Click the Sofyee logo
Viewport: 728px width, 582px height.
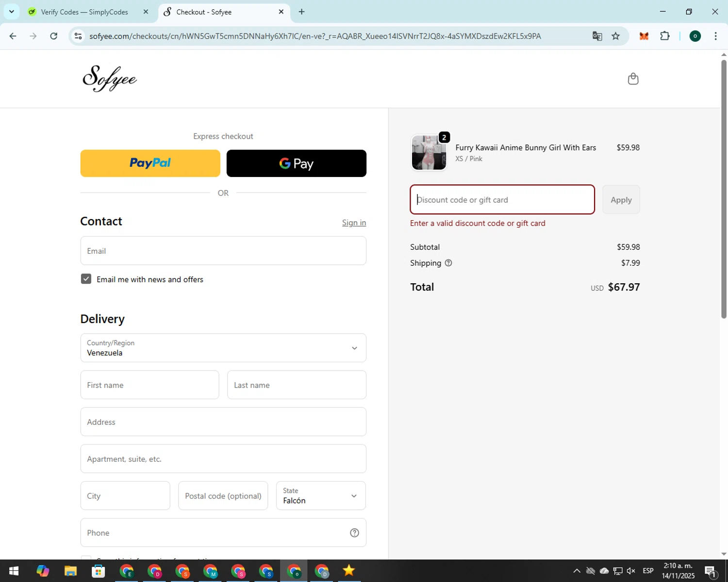click(x=110, y=78)
